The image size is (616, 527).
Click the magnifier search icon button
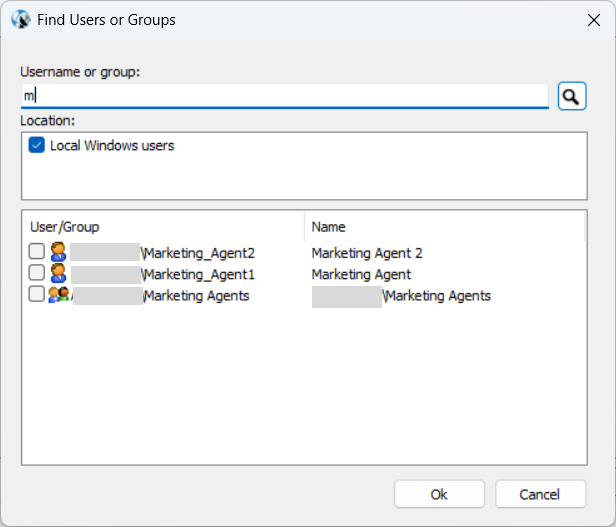[571, 96]
